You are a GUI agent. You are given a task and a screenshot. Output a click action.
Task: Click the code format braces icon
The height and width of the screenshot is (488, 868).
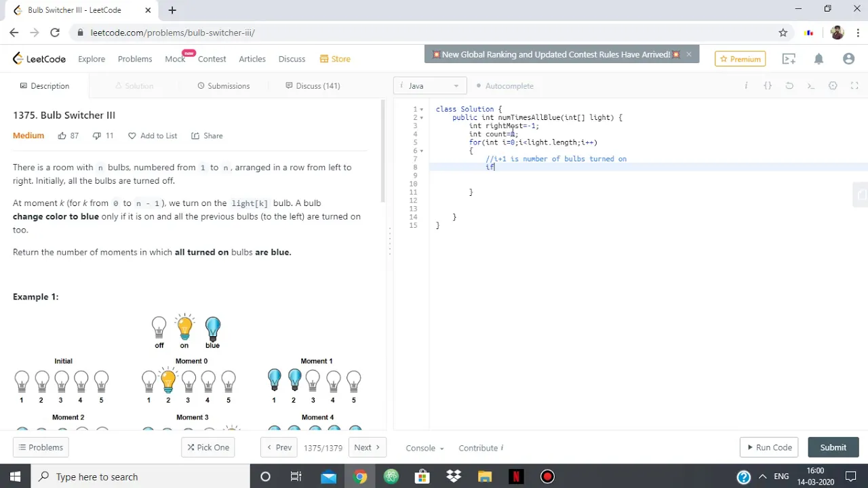coord(768,85)
